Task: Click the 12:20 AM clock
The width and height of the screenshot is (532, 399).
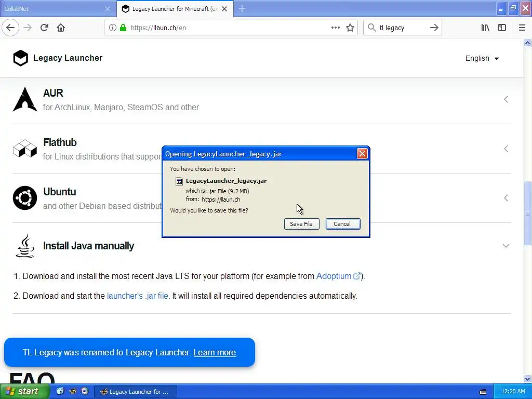Action: click(x=513, y=392)
